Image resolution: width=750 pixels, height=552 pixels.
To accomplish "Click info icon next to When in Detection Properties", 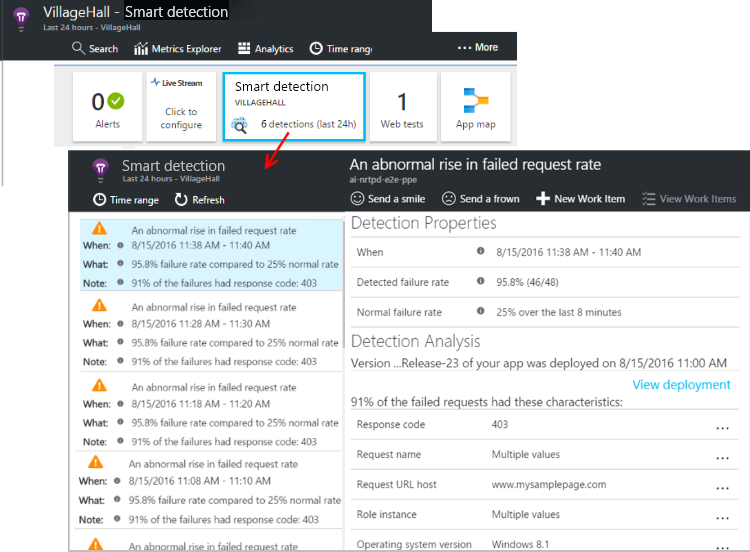I will [x=481, y=251].
